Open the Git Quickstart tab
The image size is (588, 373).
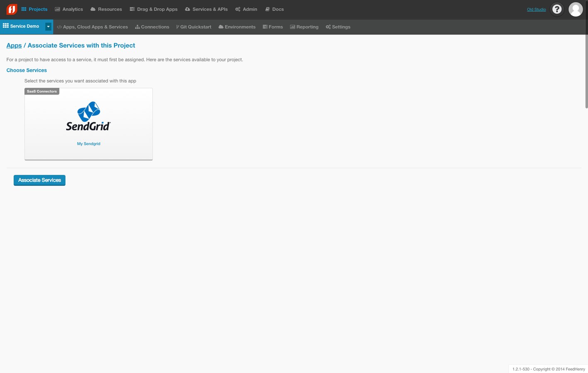click(194, 27)
